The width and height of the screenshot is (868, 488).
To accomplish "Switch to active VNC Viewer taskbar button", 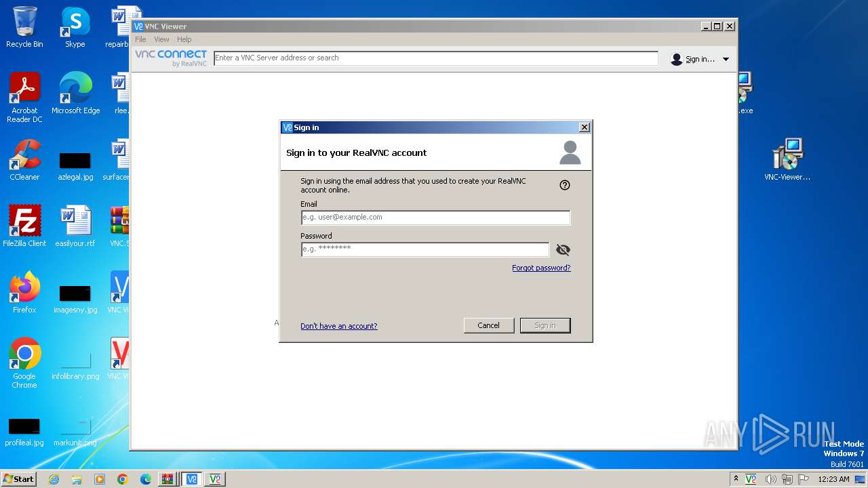I will pyautogui.click(x=191, y=479).
